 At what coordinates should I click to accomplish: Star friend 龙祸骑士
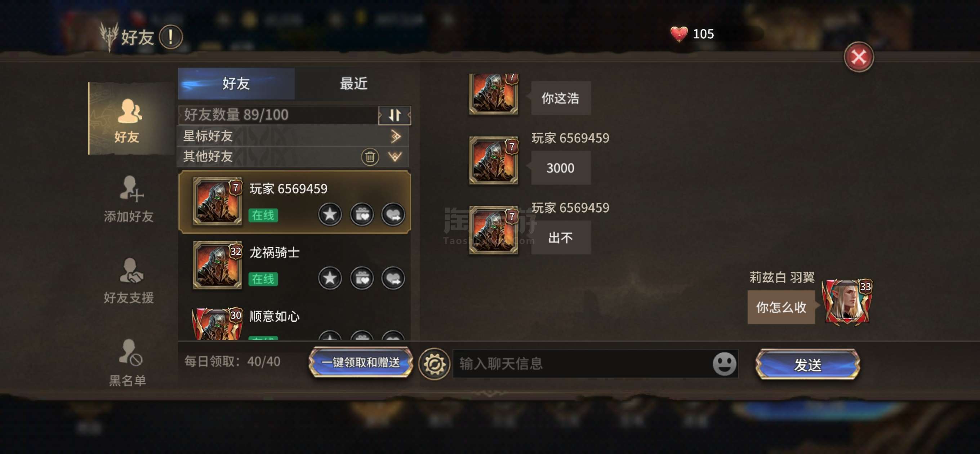[x=329, y=278]
